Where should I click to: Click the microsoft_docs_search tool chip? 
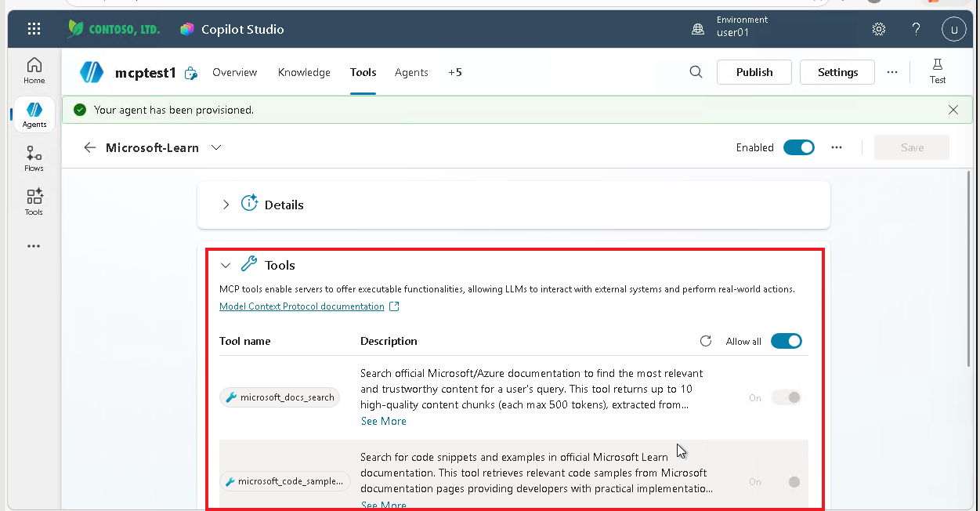tap(280, 397)
